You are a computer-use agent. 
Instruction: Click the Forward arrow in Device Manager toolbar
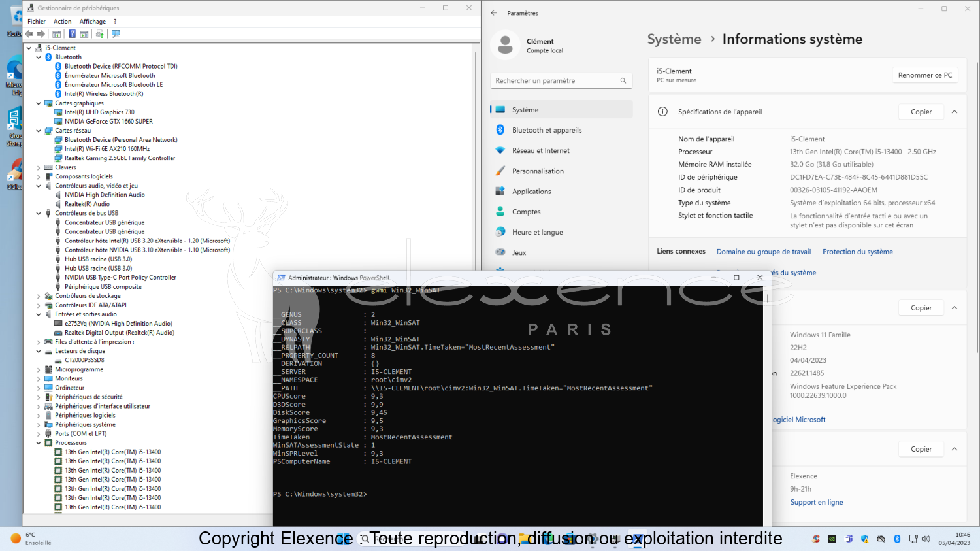click(x=41, y=34)
